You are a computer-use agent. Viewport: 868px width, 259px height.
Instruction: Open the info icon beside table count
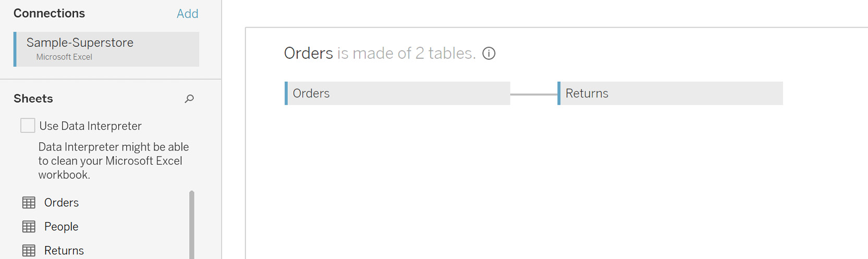[x=489, y=53]
